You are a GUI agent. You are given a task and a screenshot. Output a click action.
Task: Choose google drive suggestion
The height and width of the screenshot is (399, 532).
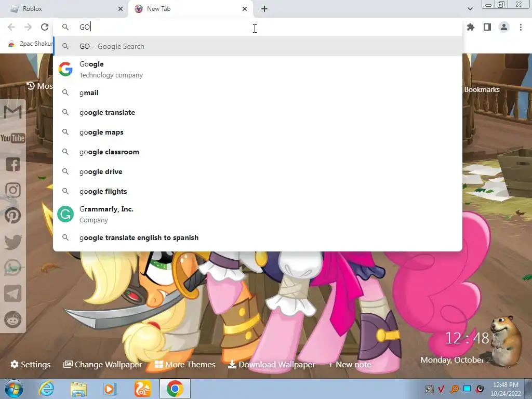click(258, 171)
